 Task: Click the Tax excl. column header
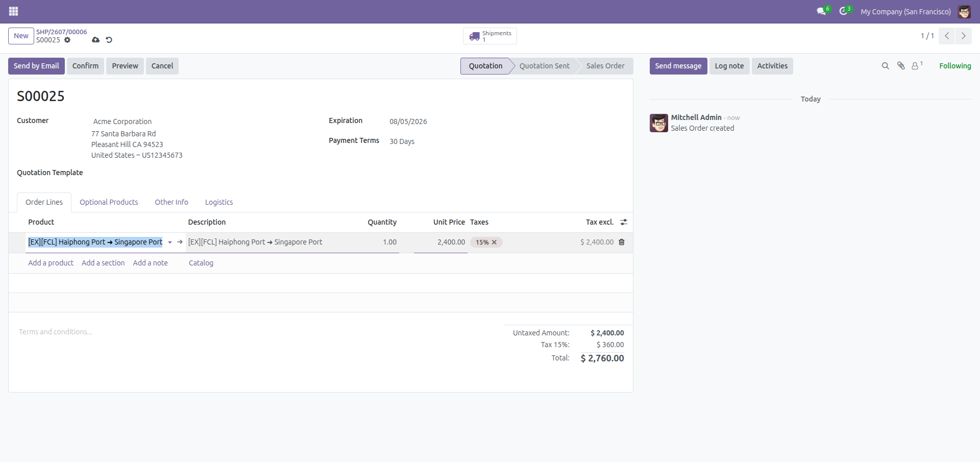tap(599, 222)
